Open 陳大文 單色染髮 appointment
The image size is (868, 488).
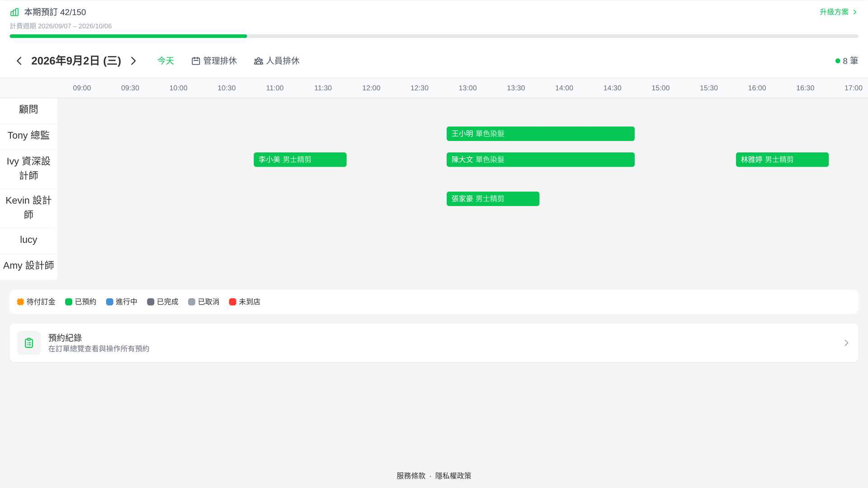coord(540,160)
